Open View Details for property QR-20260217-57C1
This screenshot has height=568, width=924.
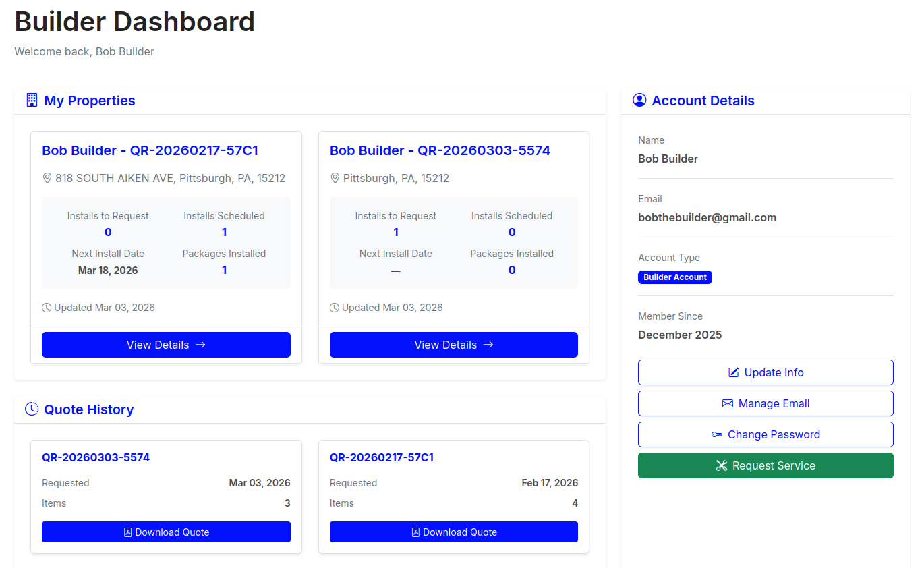coord(166,345)
